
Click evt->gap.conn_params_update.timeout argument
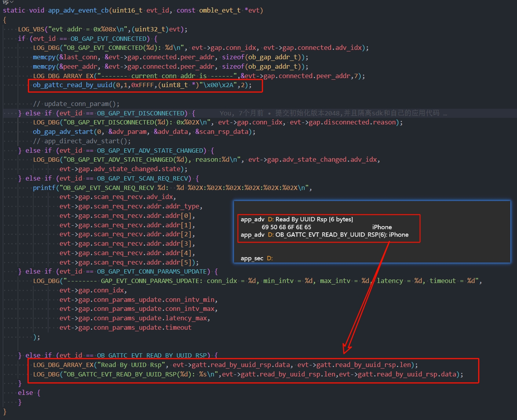[125, 327]
